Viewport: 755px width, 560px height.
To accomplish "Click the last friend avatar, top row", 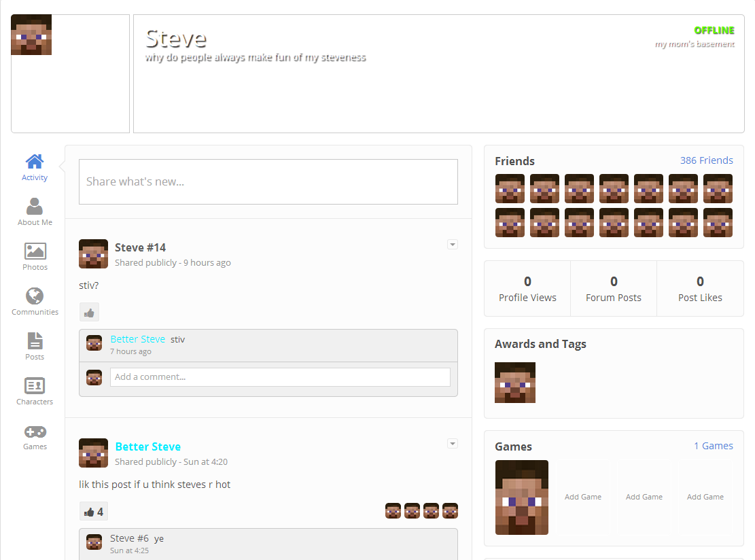I will click(x=718, y=189).
